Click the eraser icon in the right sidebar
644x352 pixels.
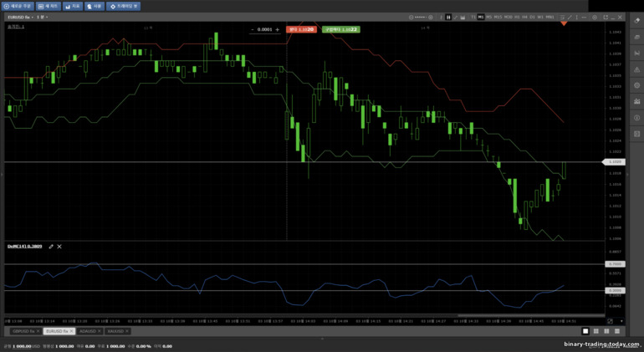click(x=637, y=21)
